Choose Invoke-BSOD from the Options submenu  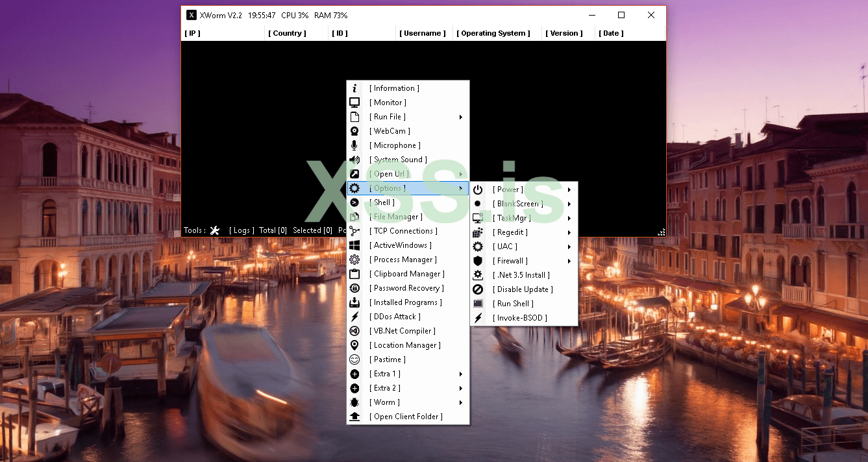524,318
